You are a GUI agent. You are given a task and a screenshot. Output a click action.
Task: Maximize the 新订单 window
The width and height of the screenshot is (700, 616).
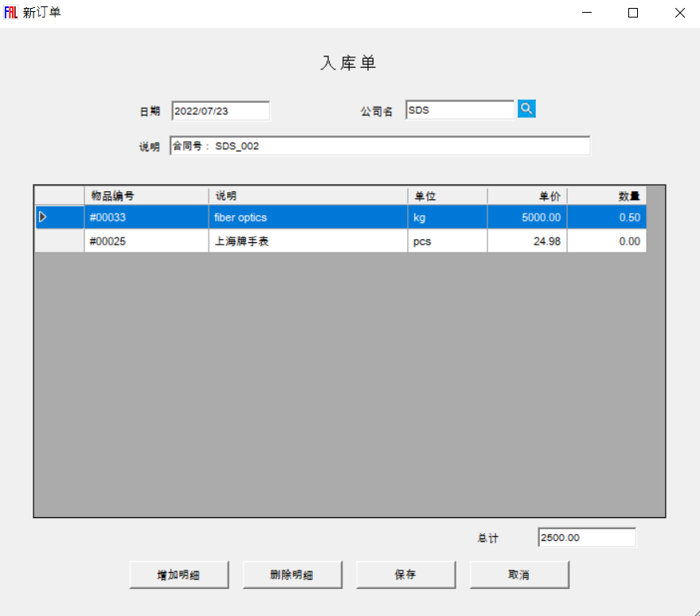pos(633,13)
